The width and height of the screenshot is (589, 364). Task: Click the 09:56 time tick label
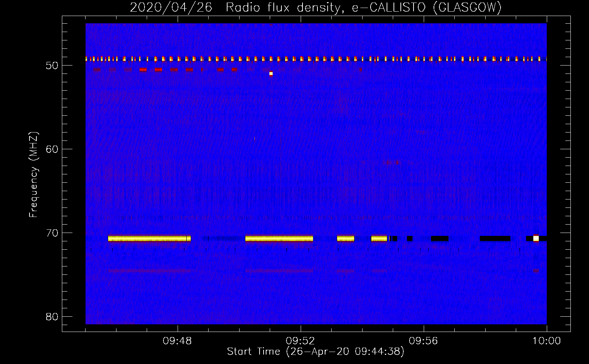[424, 341]
